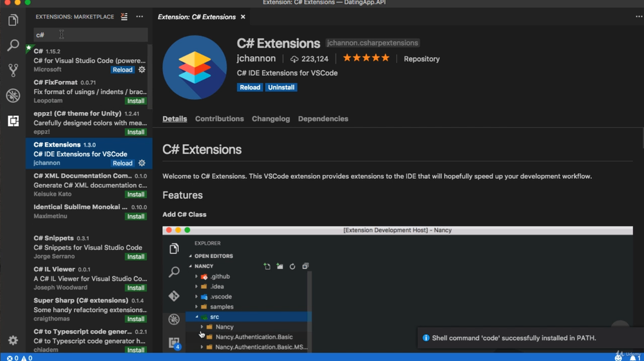Open the Source Control view
This screenshot has width=644, height=361.
pos(13,70)
